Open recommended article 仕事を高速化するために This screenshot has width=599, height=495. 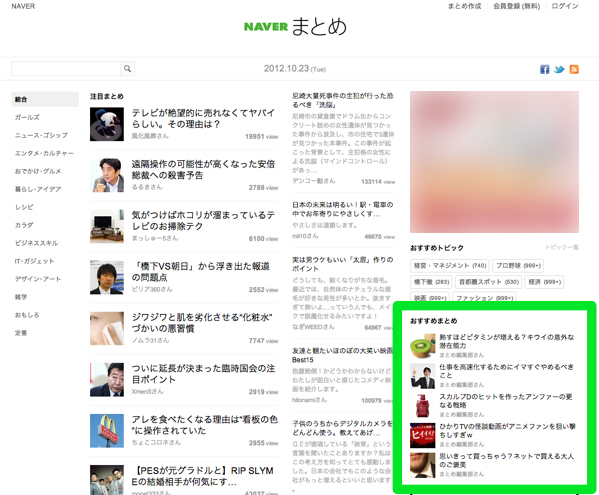click(x=507, y=371)
